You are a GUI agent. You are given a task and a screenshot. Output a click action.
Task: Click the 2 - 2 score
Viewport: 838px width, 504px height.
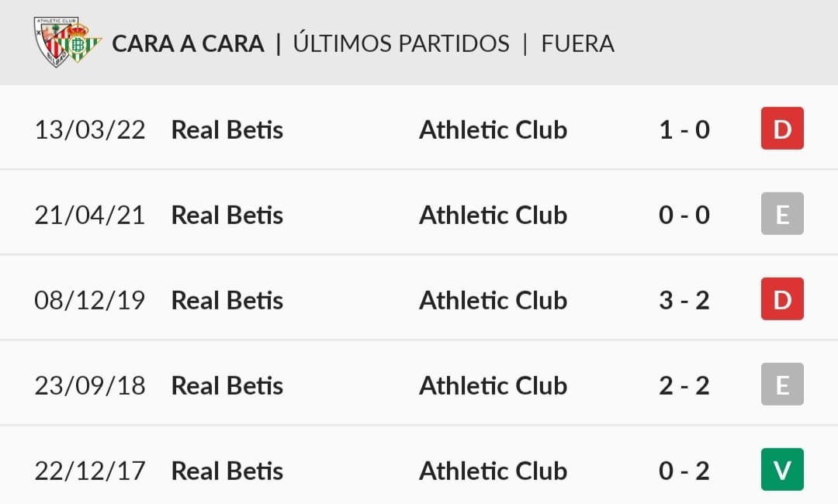click(x=684, y=385)
